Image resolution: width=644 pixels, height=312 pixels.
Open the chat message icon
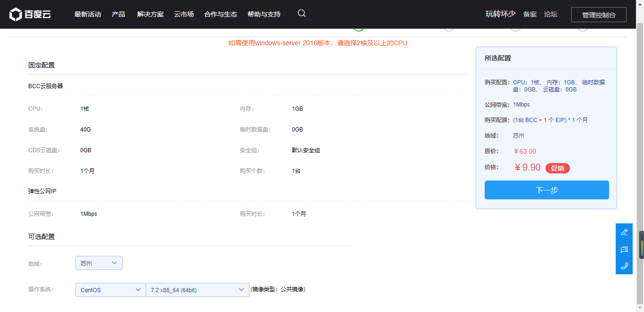tap(624, 249)
